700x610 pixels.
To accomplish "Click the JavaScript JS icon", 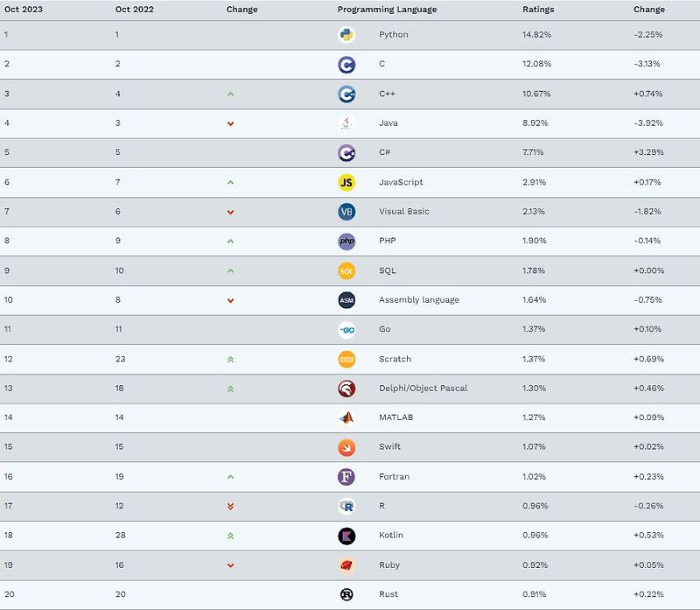I will click(x=346, y=182).
